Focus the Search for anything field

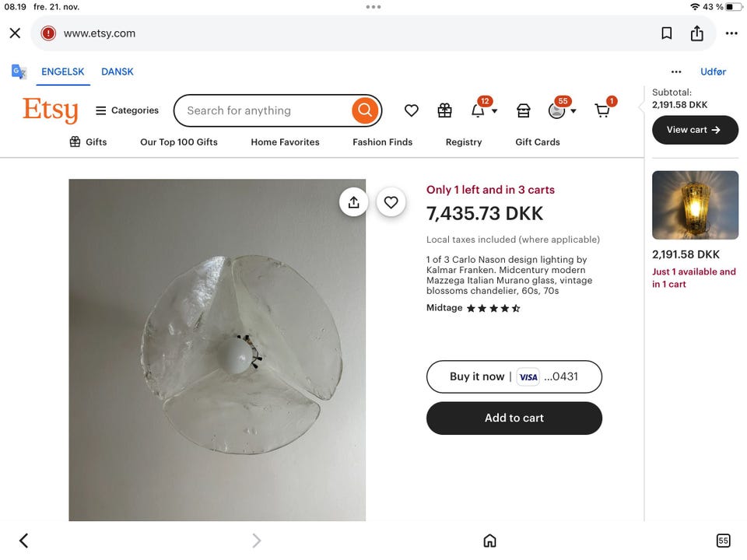click(265, 110)
